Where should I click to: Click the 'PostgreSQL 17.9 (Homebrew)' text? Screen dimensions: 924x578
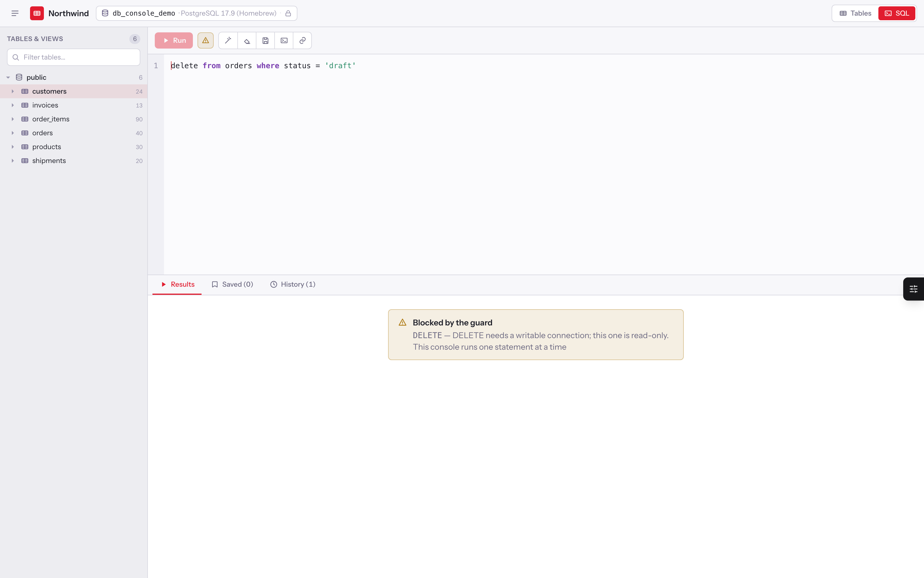click(x=228, y=13)
